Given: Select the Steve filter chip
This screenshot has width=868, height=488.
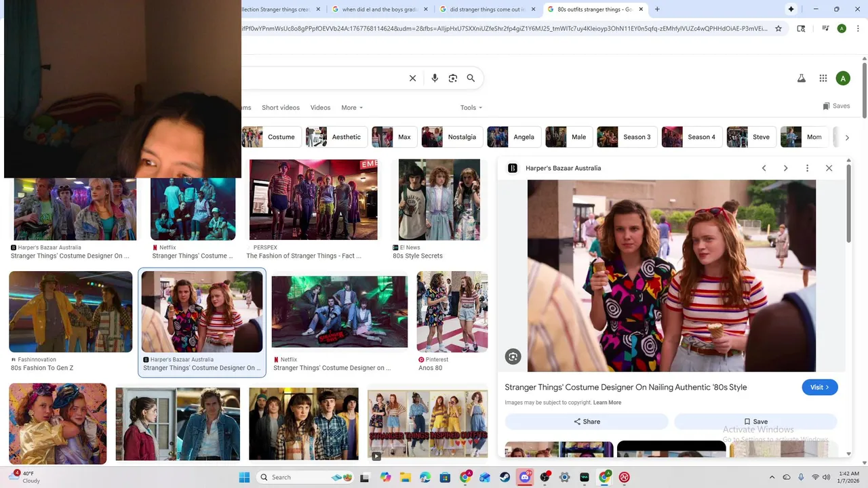Looking at the screenshot, I should (751, 137).
